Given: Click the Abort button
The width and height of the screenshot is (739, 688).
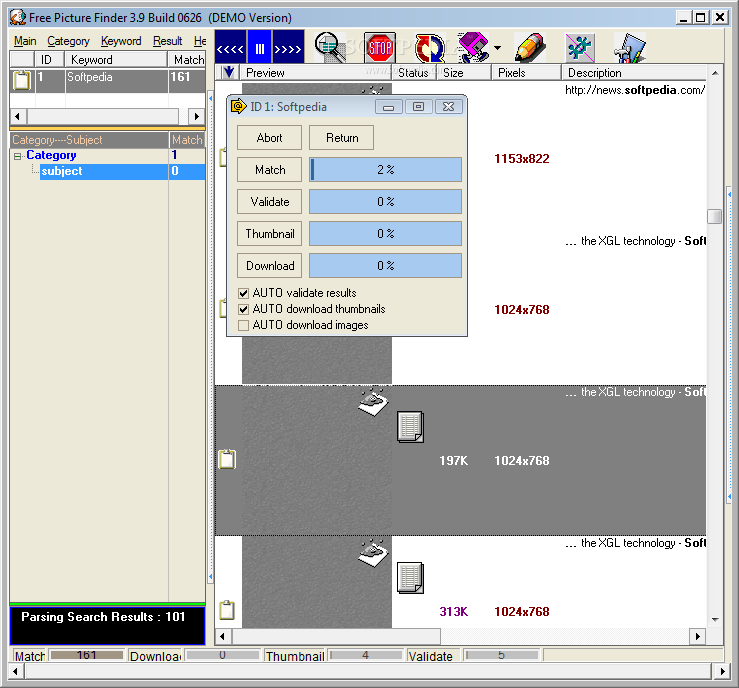Looking at the screenshot, I should coord(269,138).
